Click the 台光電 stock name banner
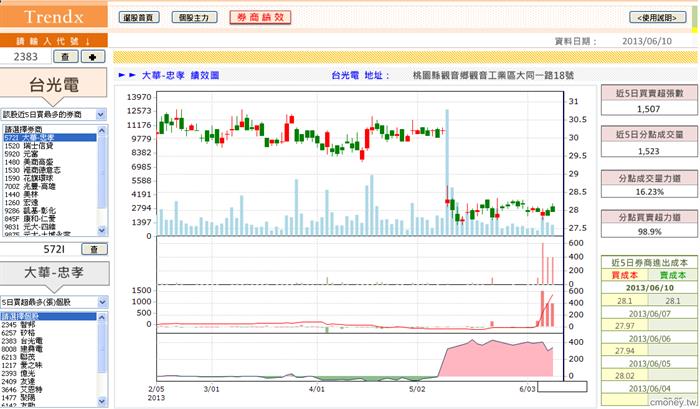 coord(54,84)
